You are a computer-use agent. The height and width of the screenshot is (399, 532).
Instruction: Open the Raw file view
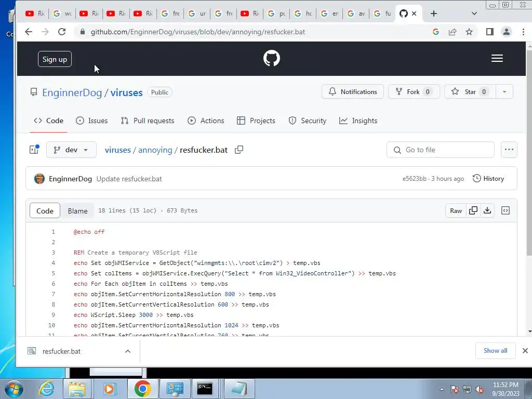456,211
